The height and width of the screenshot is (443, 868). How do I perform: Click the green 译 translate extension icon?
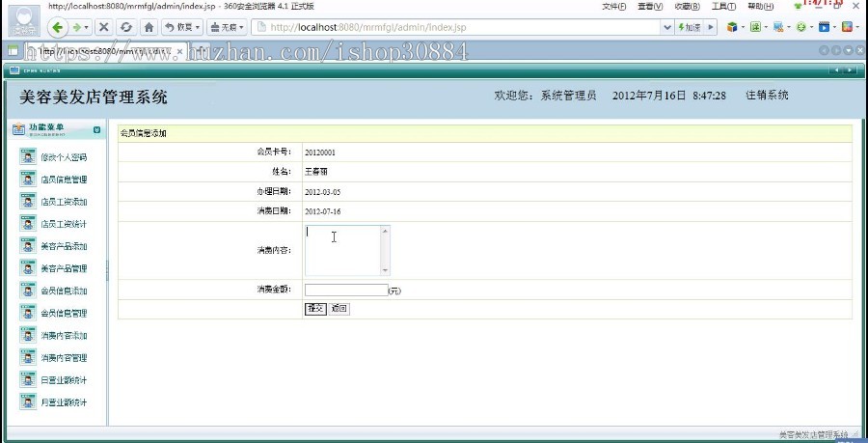click(755, 27)
